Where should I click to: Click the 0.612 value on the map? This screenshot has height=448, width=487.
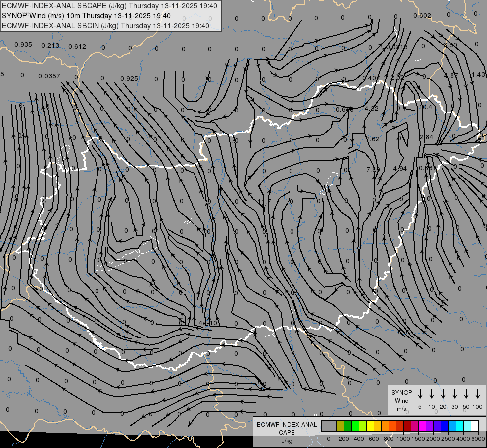(77, 47)
